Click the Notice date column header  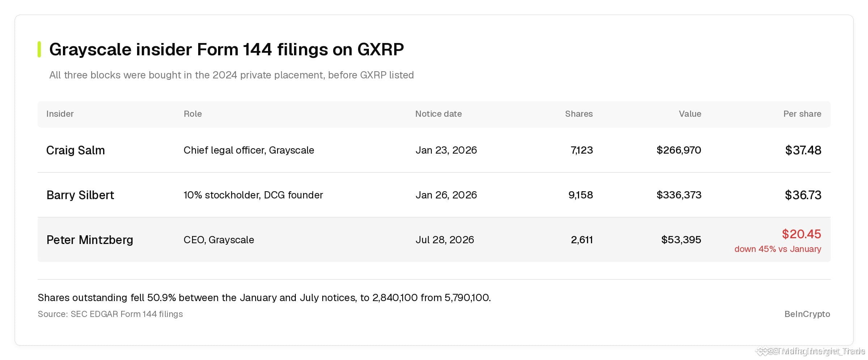coord(438,114)
